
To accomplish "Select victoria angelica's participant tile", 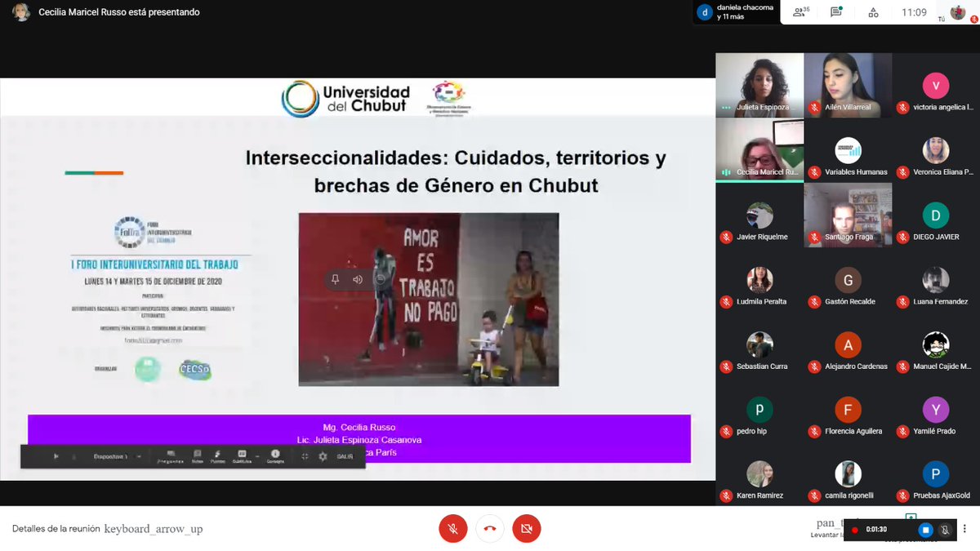I will point(936,86).
